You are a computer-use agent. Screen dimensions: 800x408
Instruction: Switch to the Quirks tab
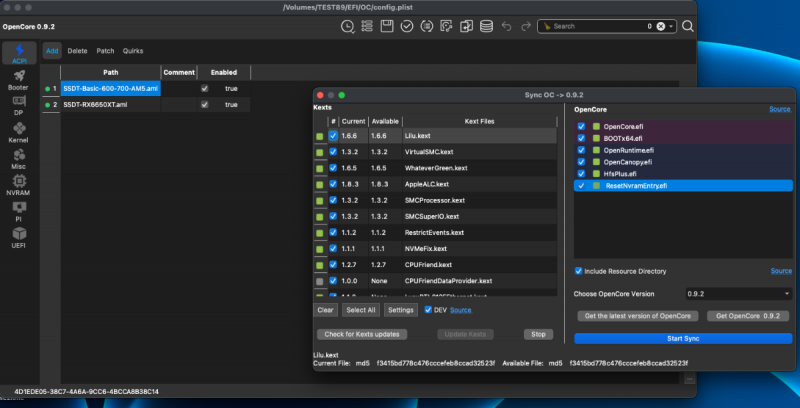[x=133, y=50]
